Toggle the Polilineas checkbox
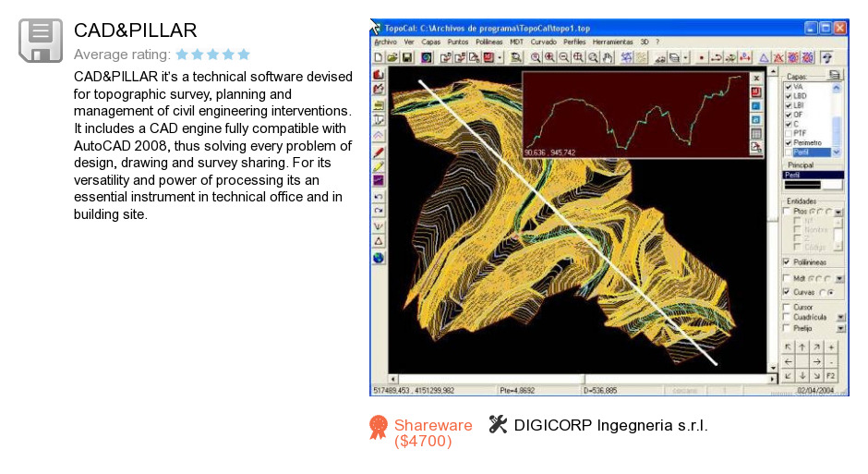Screen dimensions: 868x474 click(x=787, y=261)
